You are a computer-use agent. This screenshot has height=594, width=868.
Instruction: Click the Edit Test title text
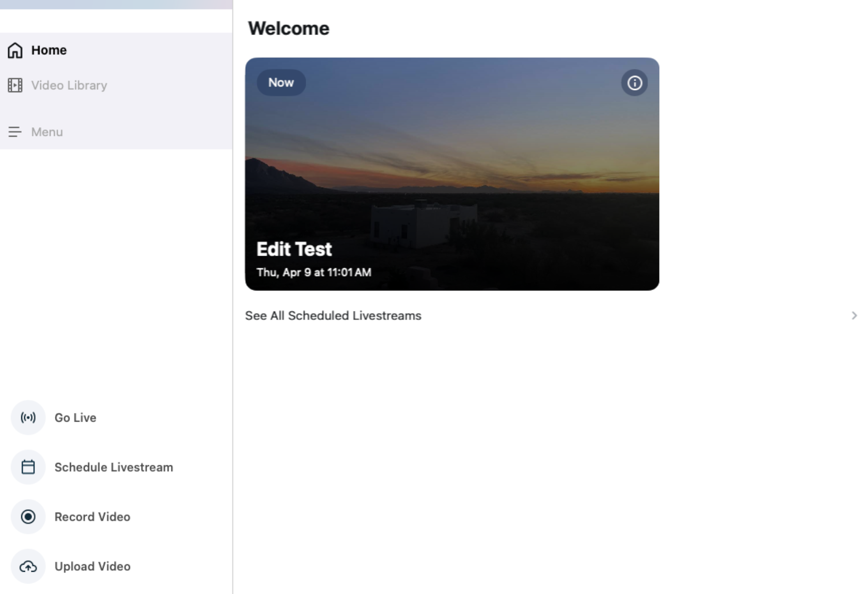pos(294,249)
